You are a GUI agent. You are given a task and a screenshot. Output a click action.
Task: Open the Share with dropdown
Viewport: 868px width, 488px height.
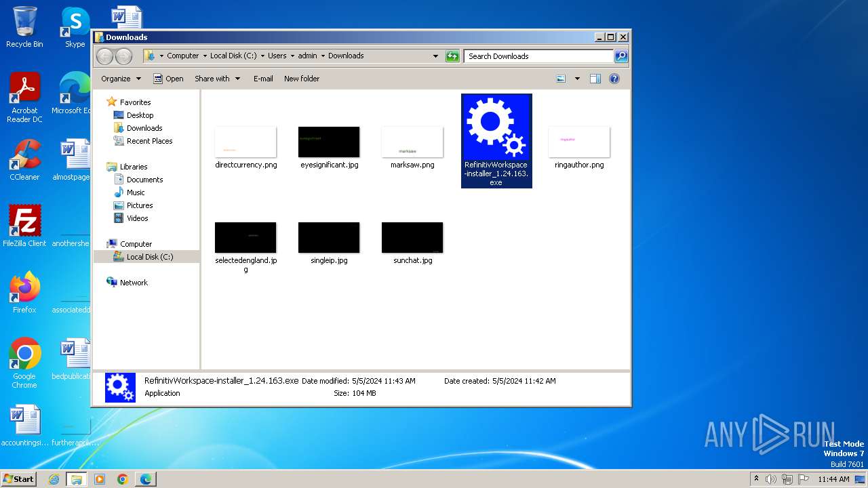point(217,79)
